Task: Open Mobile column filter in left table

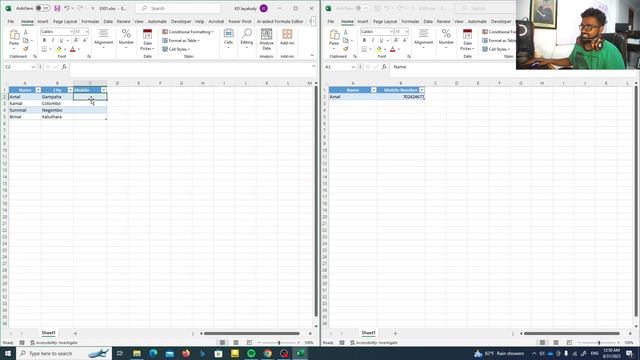Action: tap(104, 90)
